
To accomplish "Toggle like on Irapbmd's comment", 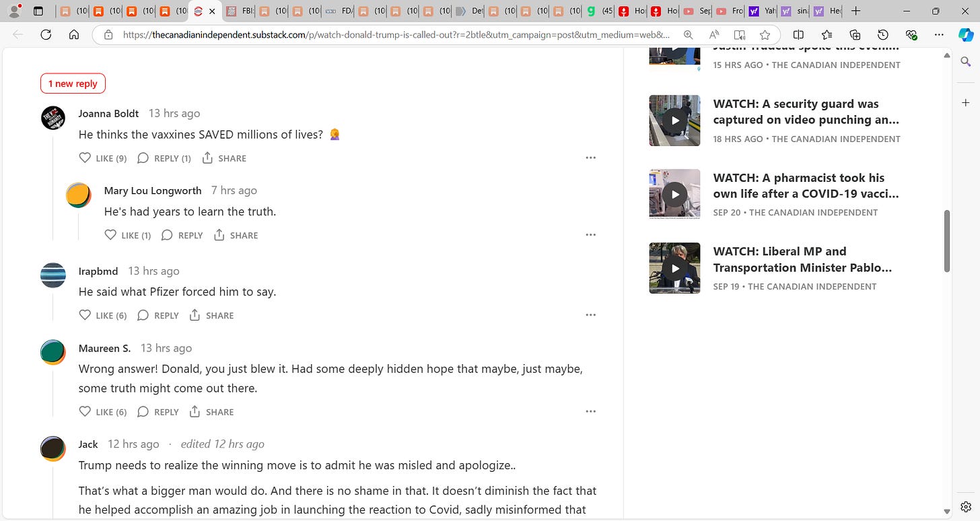I will pyautogui.click(x=103, y=315).
